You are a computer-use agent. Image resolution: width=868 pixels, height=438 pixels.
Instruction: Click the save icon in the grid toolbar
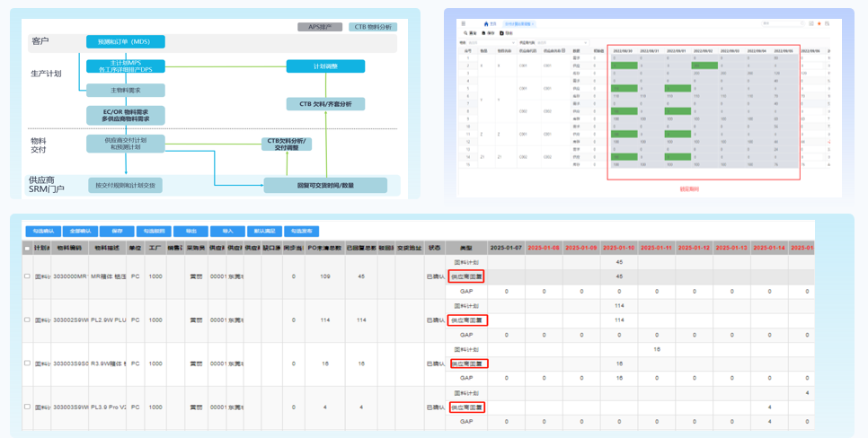(483, 33)
